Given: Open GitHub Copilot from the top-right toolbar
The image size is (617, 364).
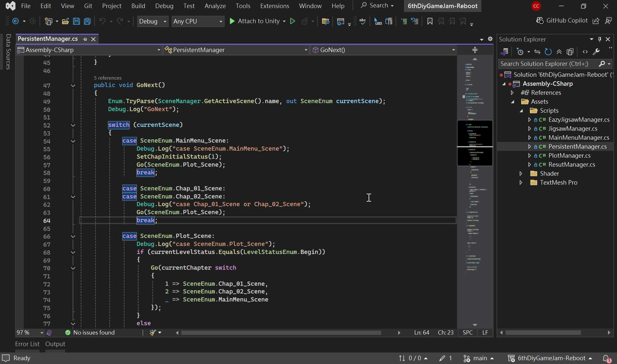Looking at the screenshot, I should (x=562, y=21).
